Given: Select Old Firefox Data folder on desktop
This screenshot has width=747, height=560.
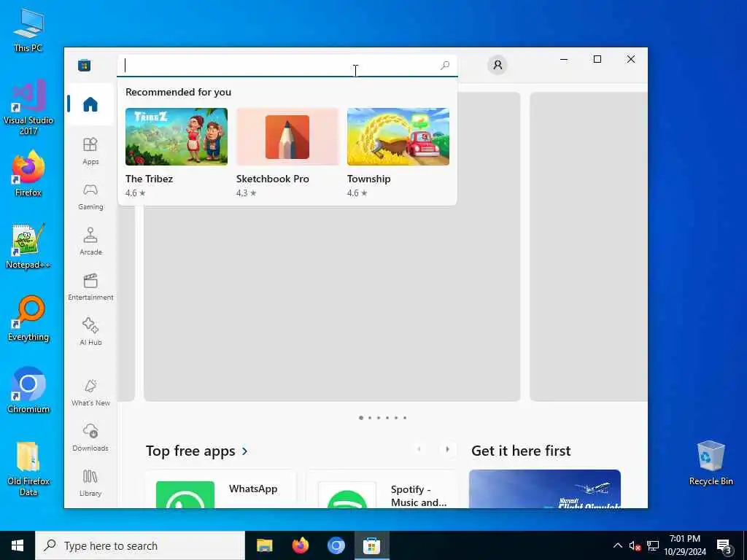Looking at the screenshot, I should coord(28,469).
